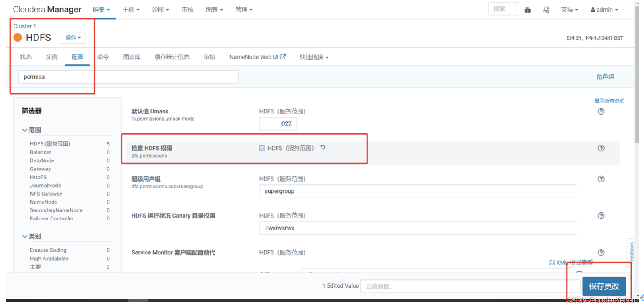Viewport: 644px width, 307px height.
Task: Click the 更改原因 input field
Action: coord(470,286)
